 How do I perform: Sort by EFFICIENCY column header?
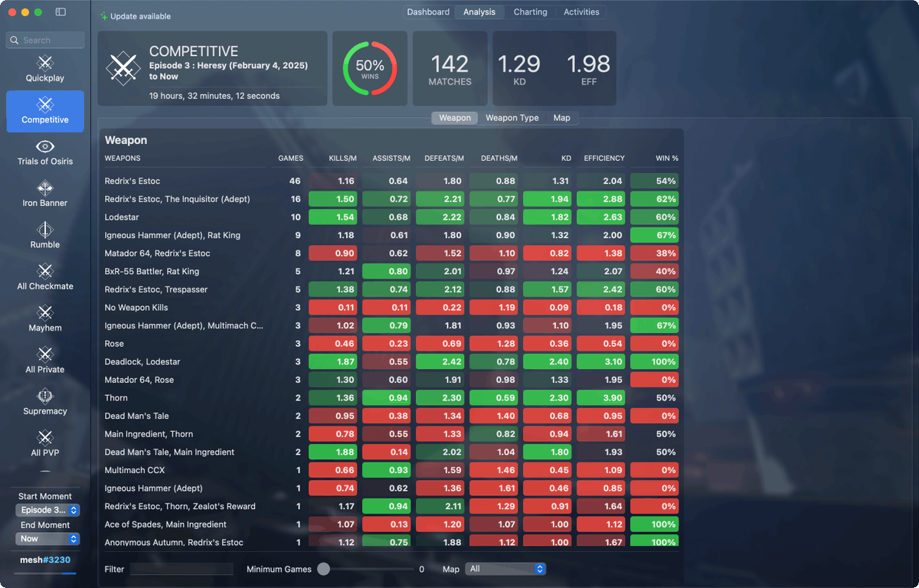coord(604,158)
